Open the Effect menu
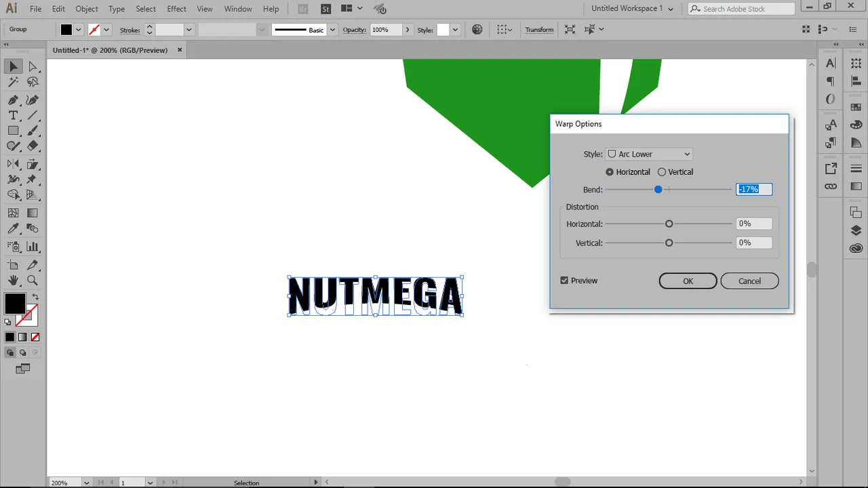 pos(176,9)
